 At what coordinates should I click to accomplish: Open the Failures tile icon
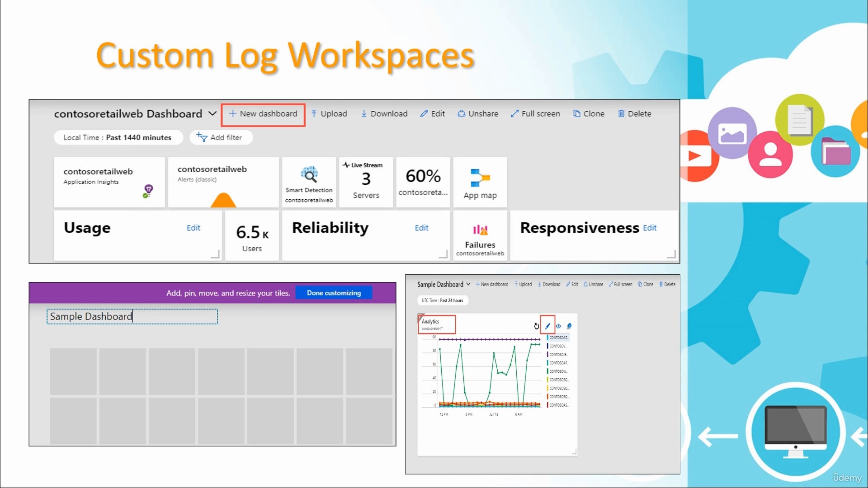[480, 230]
